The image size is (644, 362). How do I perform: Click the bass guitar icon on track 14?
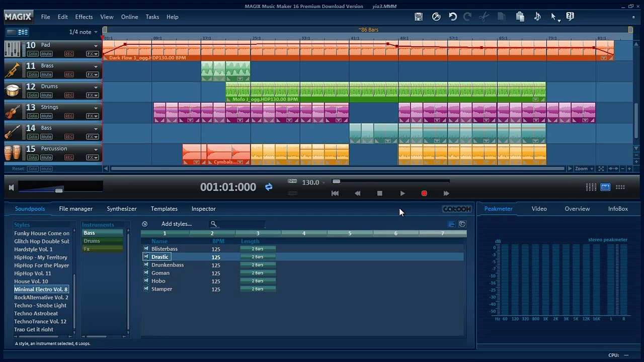pos(12,132)
